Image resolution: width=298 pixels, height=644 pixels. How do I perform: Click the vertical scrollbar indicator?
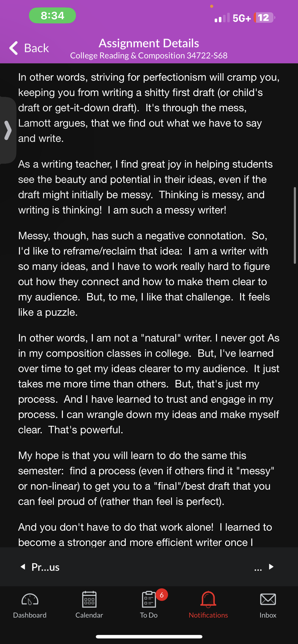[295, 225]
